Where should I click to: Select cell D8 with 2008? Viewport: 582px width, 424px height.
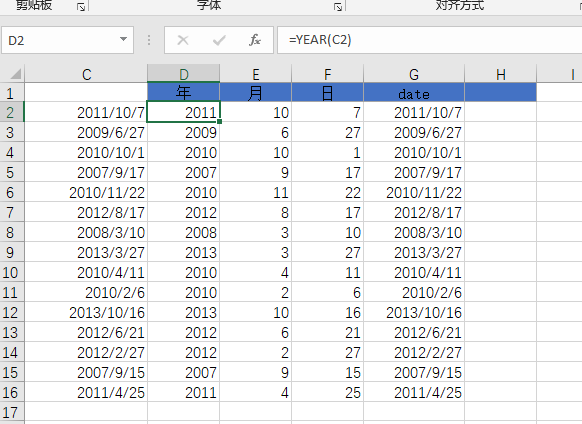click(184, 232)
